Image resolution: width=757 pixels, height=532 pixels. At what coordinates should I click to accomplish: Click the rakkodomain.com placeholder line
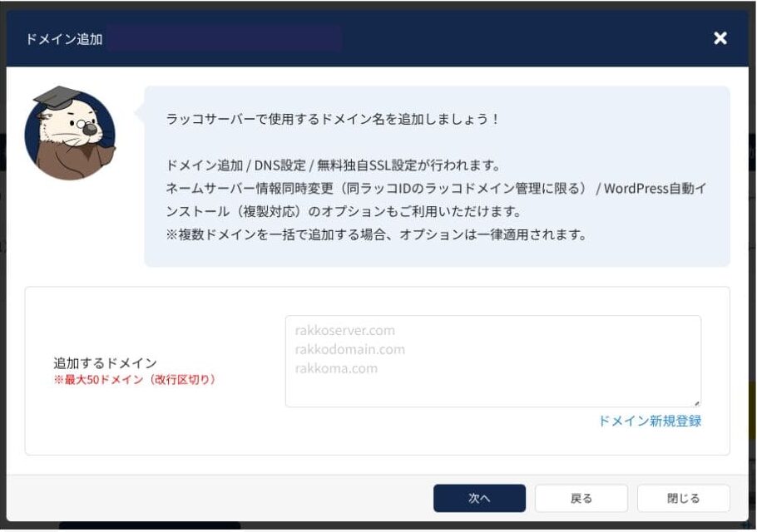(349, 350)
